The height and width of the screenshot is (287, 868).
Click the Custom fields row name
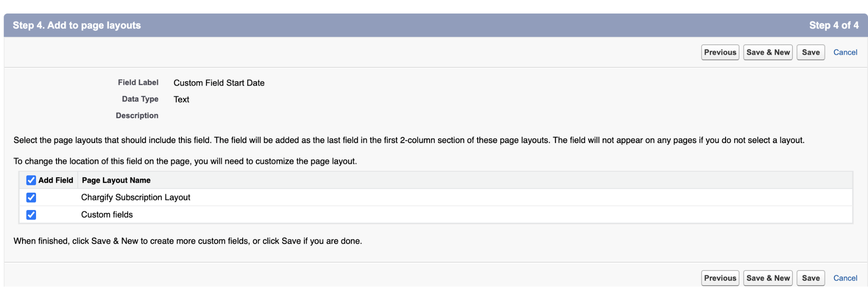[107, 215]
